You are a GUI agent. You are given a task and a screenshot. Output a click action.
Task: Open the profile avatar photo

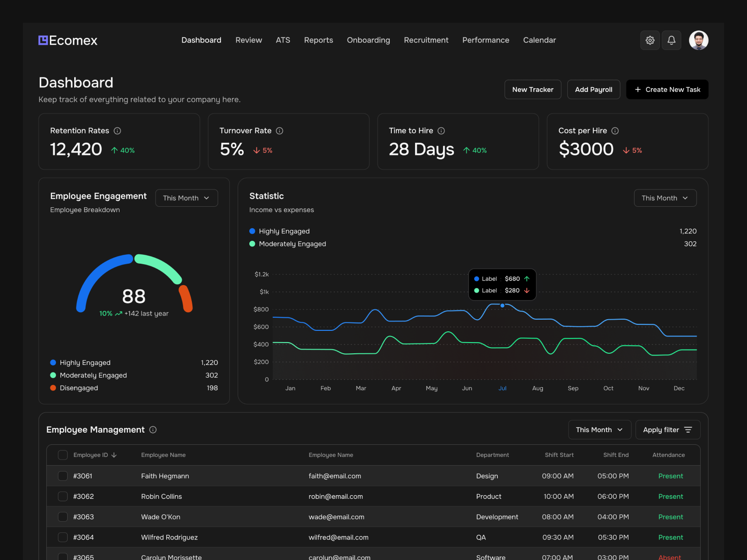pos(698,40)
